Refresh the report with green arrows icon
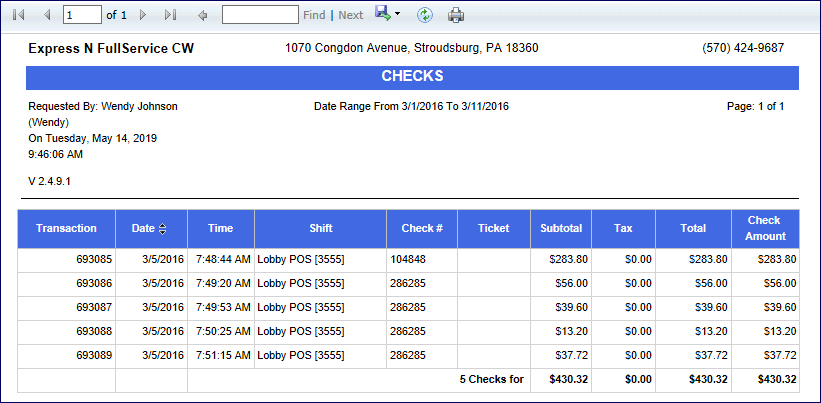This screenshot has height=403, width=821. (425, 15)
